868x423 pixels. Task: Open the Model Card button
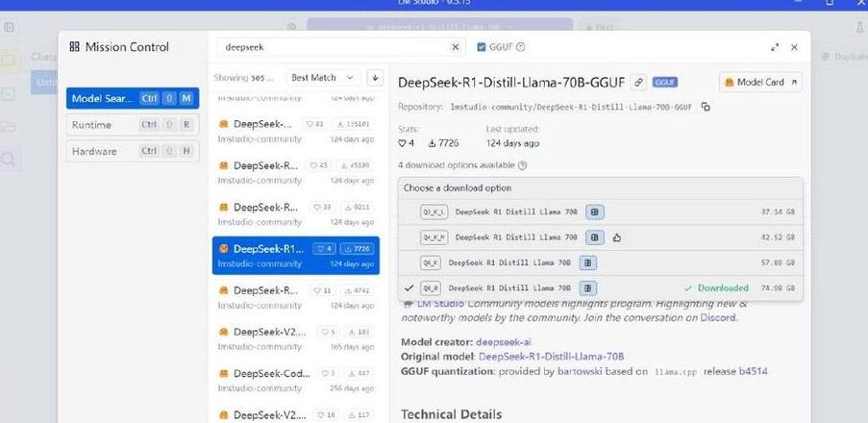pyautogui.click(x=760, y=82)
